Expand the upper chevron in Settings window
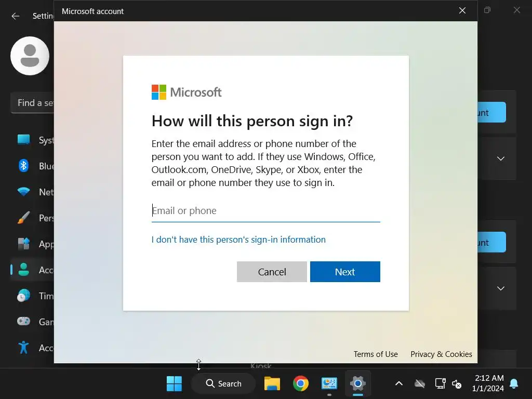532x399 pixels. (x=500, y=158)
